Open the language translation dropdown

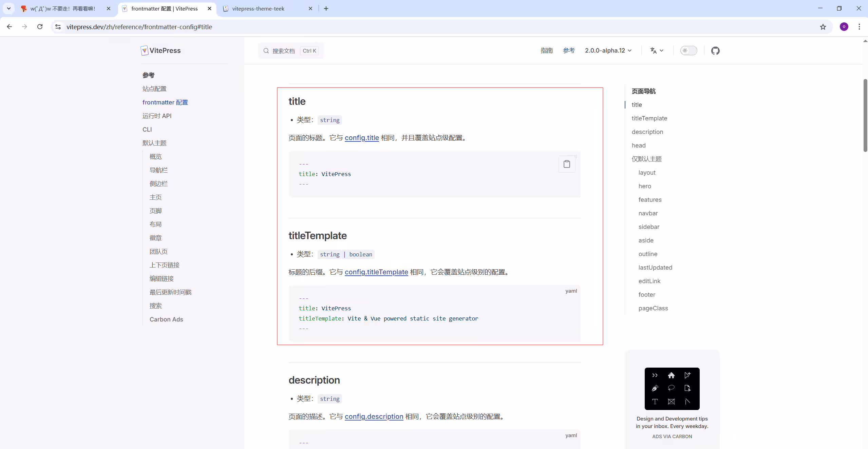point(657,51)
